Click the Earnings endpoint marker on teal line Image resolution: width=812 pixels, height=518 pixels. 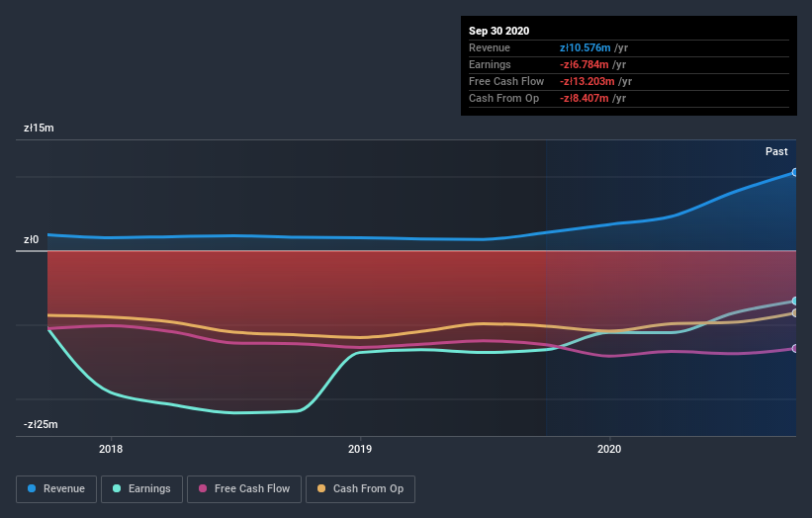[795, 302]
